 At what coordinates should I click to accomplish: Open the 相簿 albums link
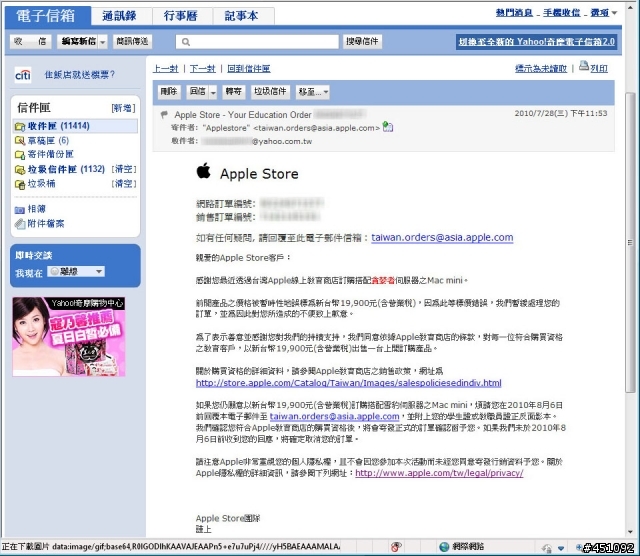[37, 209]
